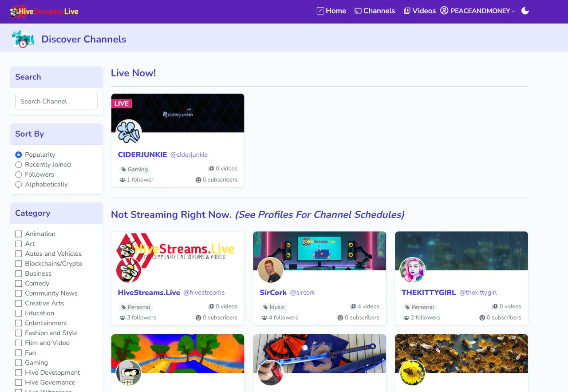Check the Blockchains/Crypto category

click(19, 264)
